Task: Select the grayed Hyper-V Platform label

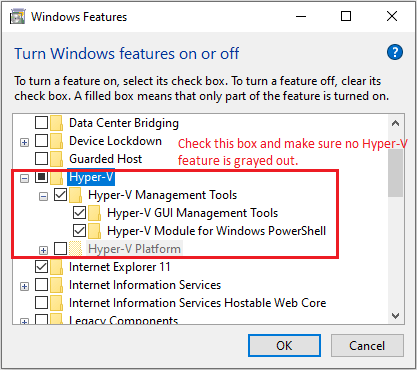Action: (134, 249)
